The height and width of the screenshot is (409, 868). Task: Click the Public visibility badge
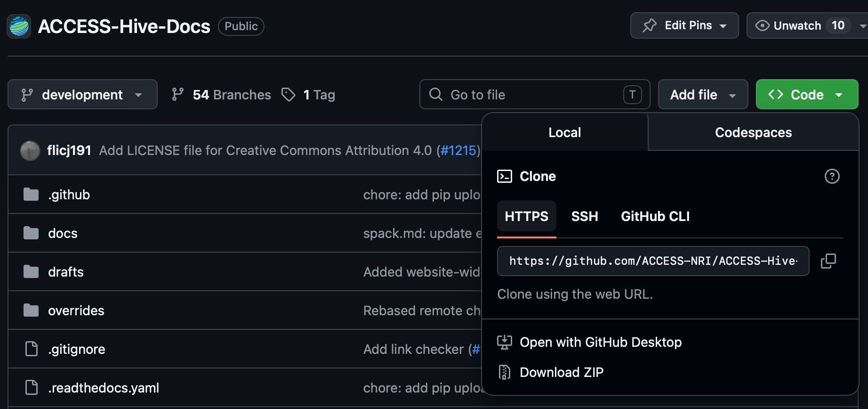[x=241, y=26]
